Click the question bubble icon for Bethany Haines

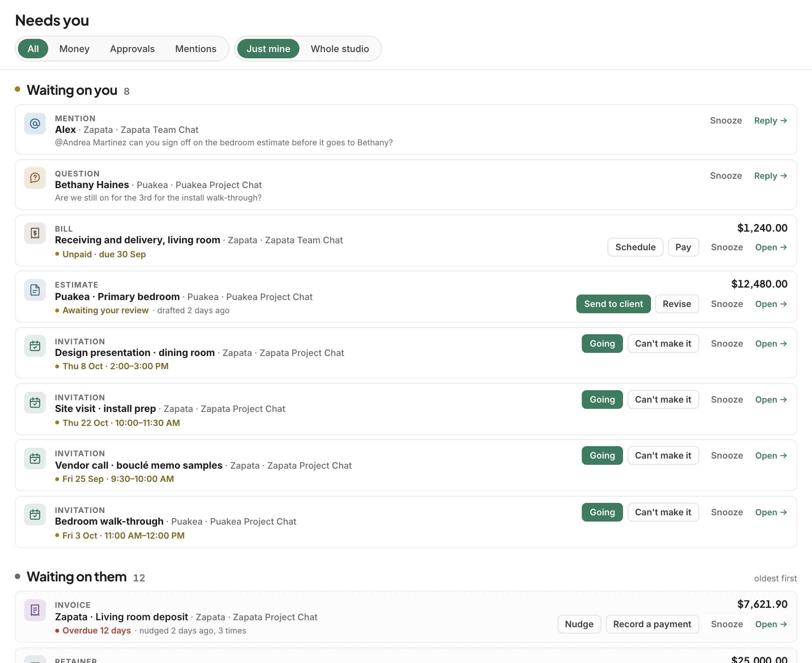[35, 178]
